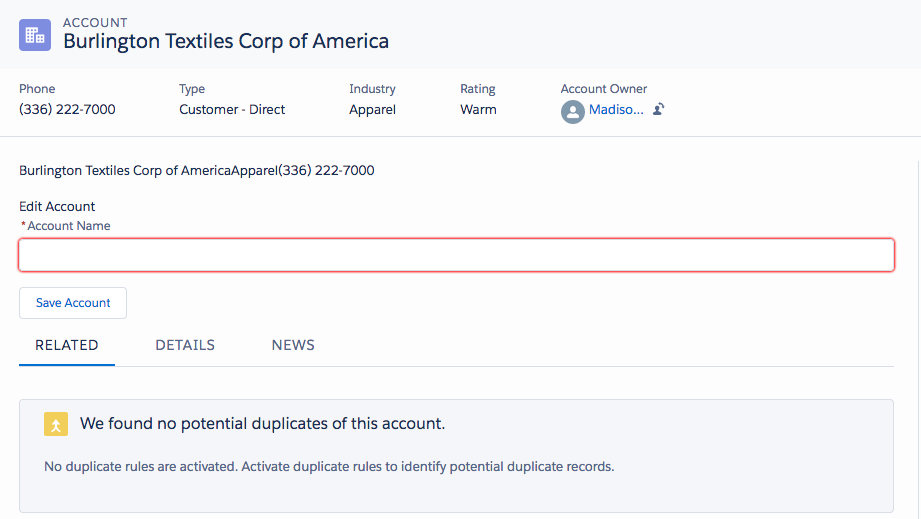Select the News tab
The height and width of the screenshot is (519, 921).
tap(293, 345)
